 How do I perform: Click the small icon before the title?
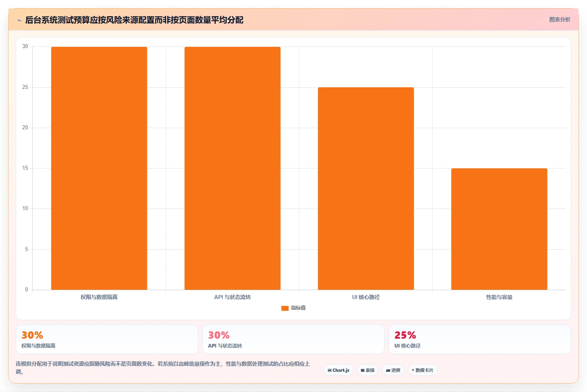point(19,20)
